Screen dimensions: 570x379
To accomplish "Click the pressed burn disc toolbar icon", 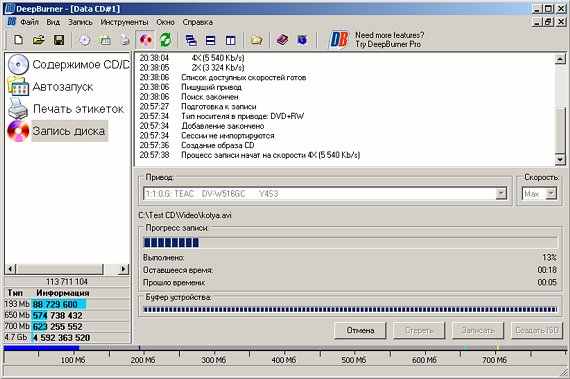I will (146, 40).
